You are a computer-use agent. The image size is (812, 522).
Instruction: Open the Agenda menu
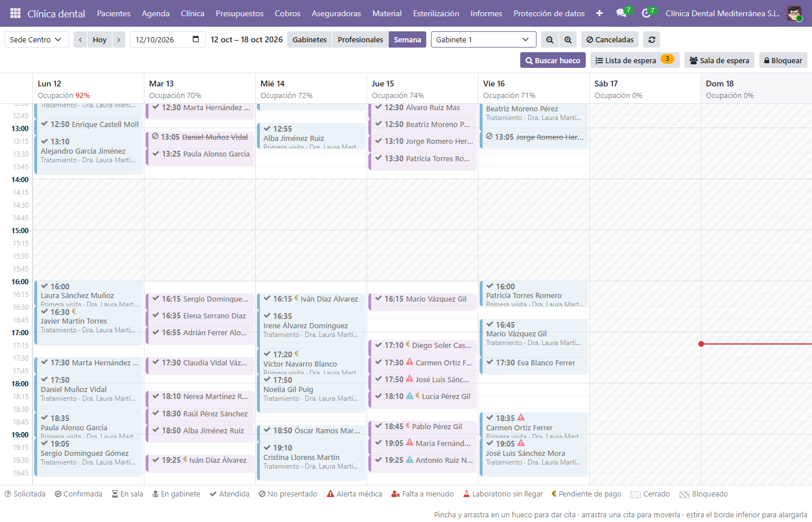(x=155, y=13)
